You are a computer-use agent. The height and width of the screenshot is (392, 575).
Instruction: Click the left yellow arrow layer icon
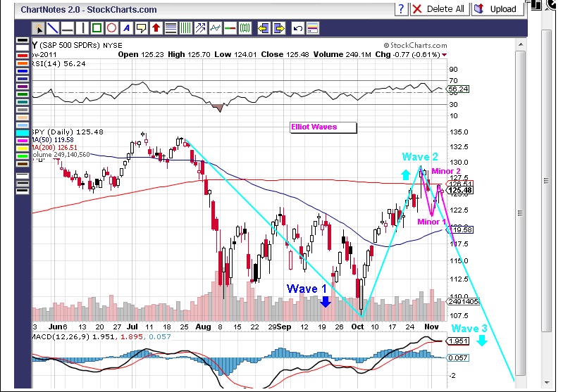[264, 28]
